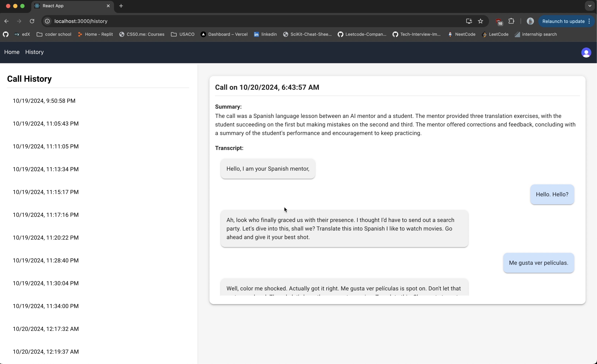View site information icon beside URL
Screen dimensions: 597x364
pyautogui.click(x=47, y=21)
